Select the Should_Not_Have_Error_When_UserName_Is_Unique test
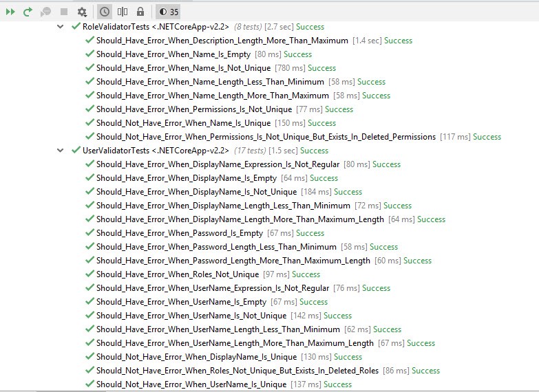Image resolution: width=539 pixels, height=392 pixels. pos(191,384)
